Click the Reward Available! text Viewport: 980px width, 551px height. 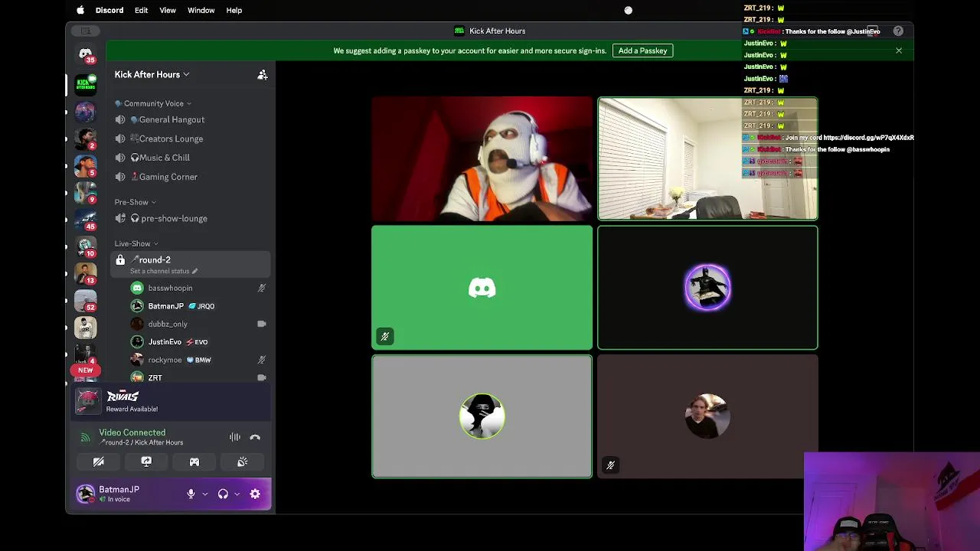click(132, 409)
